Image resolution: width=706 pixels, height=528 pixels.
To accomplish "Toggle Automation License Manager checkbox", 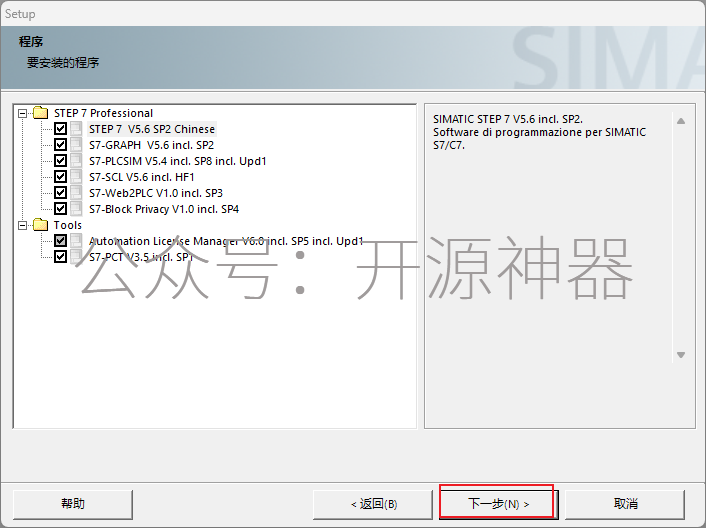I will (60, 241).
